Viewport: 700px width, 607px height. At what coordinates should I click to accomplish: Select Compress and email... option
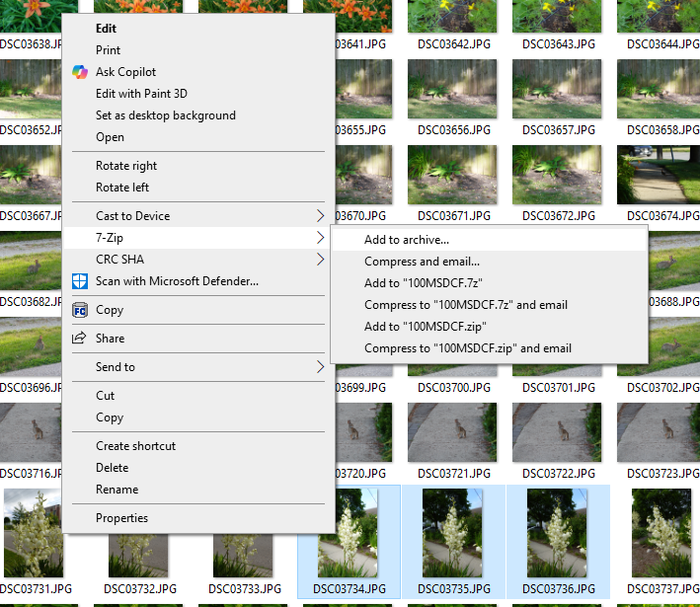pos(490,262)
